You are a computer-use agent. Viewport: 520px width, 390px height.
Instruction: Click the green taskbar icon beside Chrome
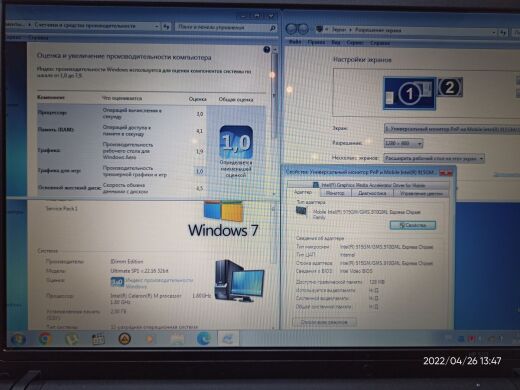click(x=71, y=339)
